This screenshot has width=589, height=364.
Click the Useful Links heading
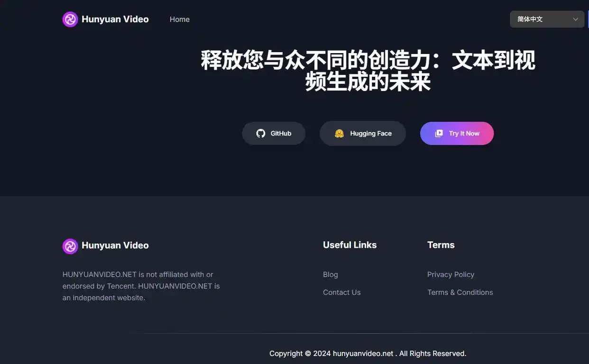350,245
